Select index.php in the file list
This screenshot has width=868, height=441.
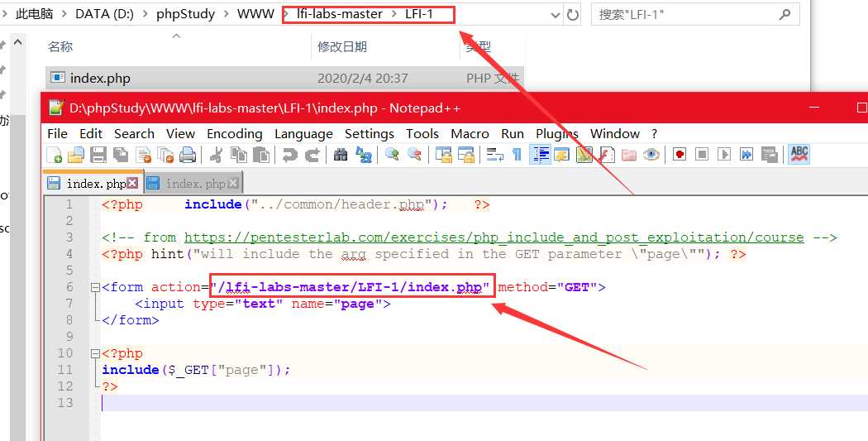pos(100,79)
